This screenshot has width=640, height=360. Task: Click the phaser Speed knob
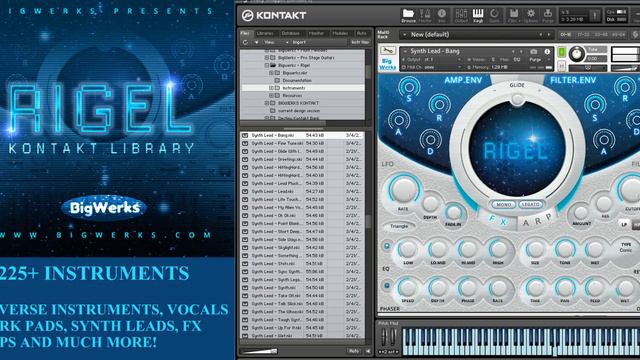coord(407,287)
